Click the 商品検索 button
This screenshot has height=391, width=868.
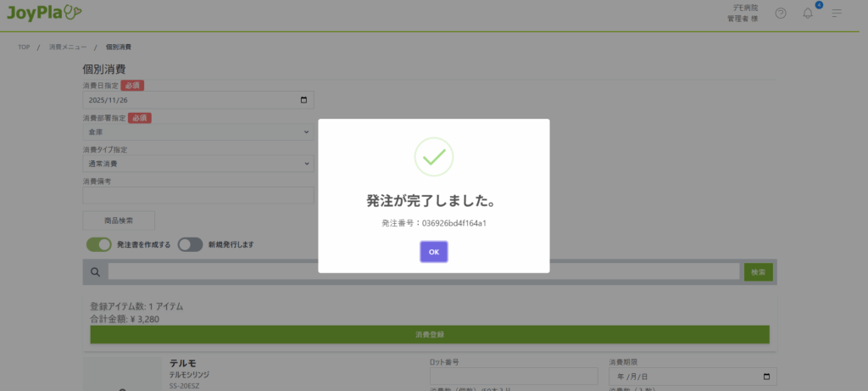119,221
